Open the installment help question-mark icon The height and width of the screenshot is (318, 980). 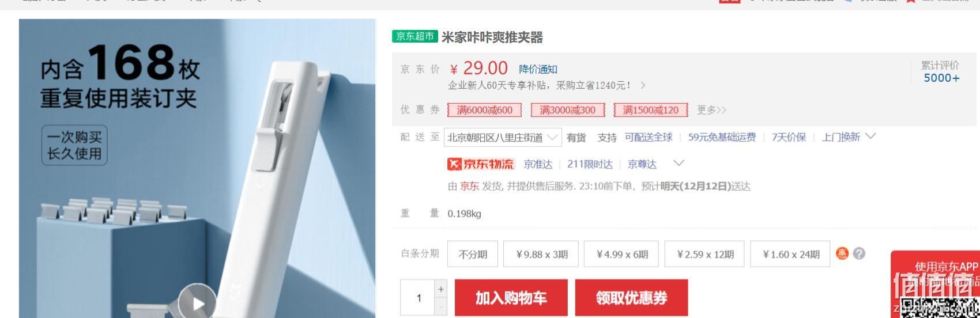[859, 253]
